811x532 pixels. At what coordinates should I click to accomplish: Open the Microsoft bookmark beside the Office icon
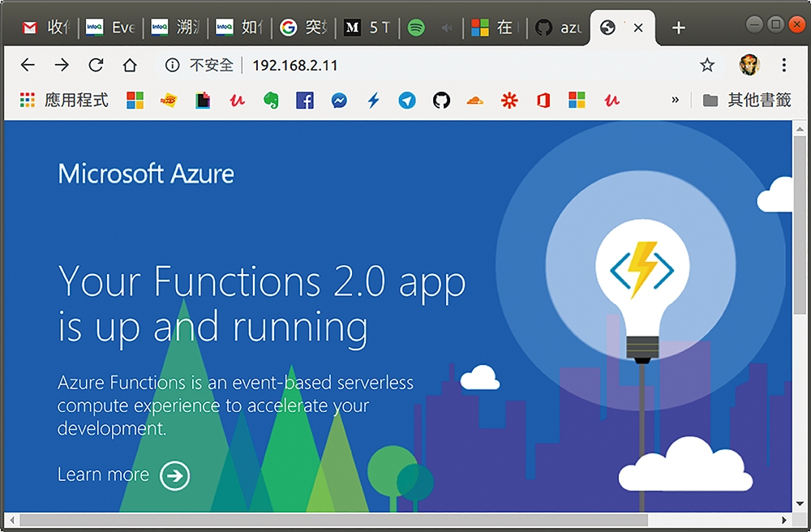click(577, 100)
